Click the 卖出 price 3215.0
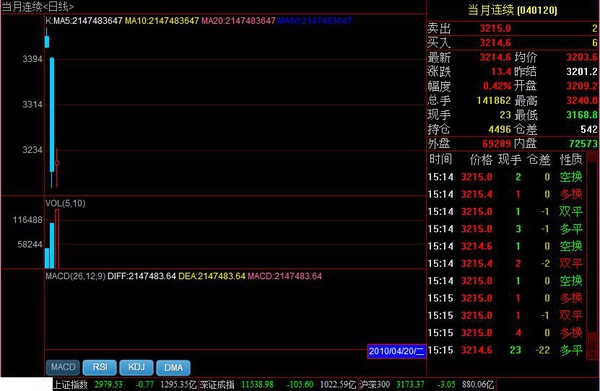Screen dimensions: 600x391 (495, 28)
